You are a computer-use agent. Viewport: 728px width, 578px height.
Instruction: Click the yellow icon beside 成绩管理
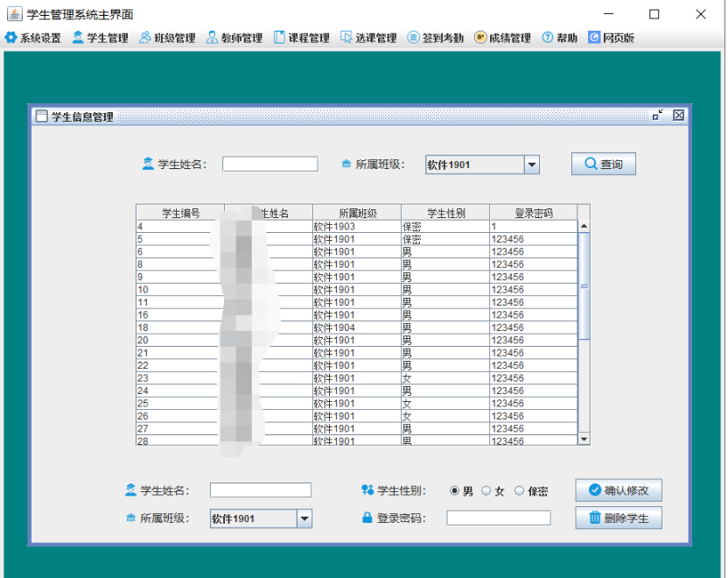(x=480, y=37)
